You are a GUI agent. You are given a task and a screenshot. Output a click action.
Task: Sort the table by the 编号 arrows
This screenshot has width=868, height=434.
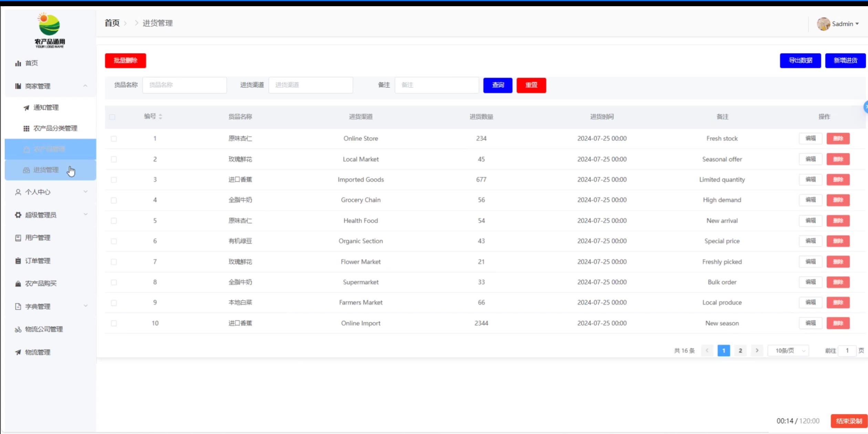[x=160, y=117]
